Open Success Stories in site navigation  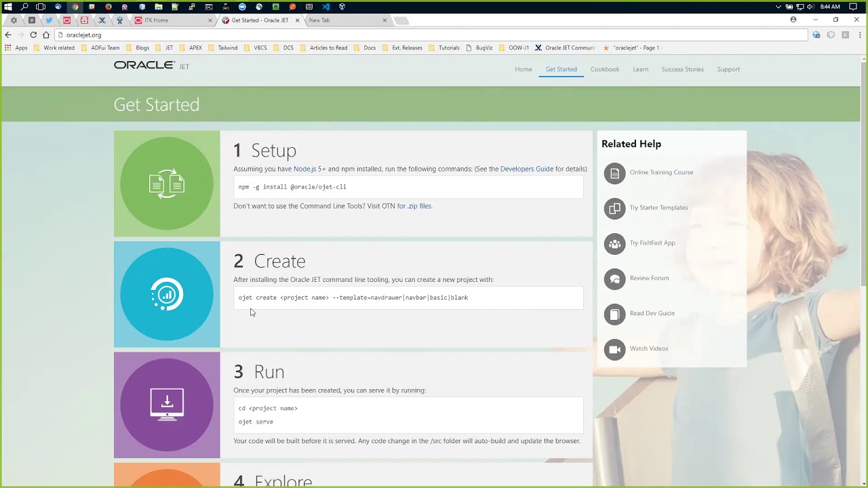pyautogui.click(x=682, y=69)
